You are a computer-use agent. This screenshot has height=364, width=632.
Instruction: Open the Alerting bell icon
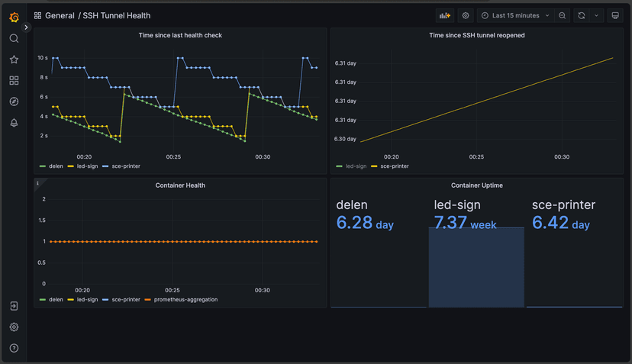click(x=14, y=123)
